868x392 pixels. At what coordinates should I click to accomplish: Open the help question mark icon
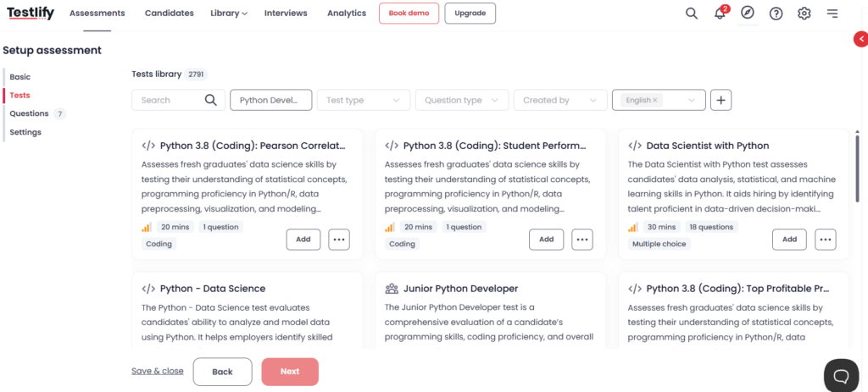point(776,14)
